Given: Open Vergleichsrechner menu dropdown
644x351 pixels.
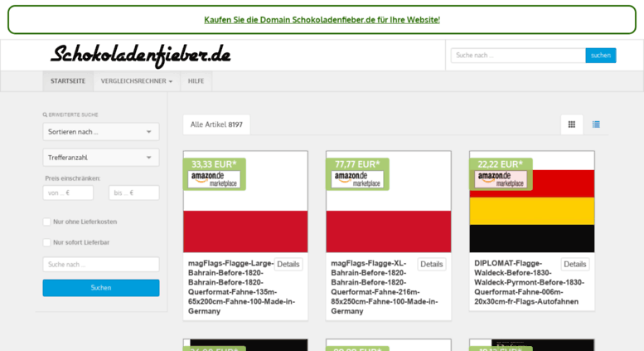Looking at the screenshot, I should point(137,81).
